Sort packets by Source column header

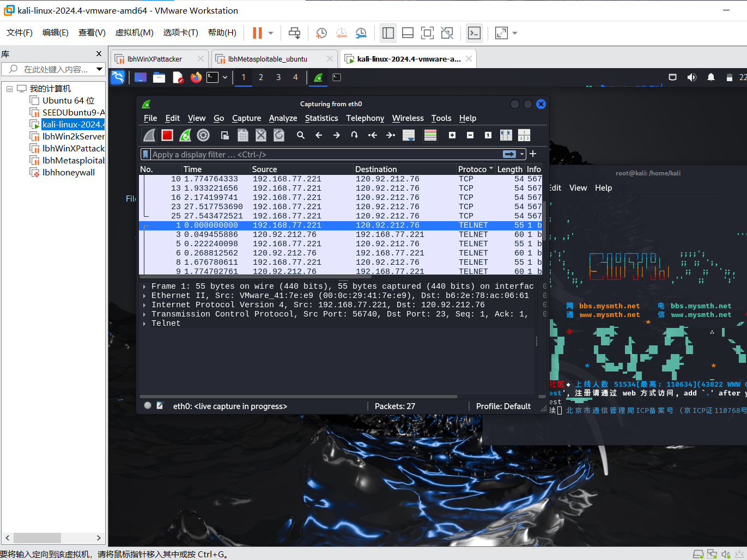pos(301,169)
